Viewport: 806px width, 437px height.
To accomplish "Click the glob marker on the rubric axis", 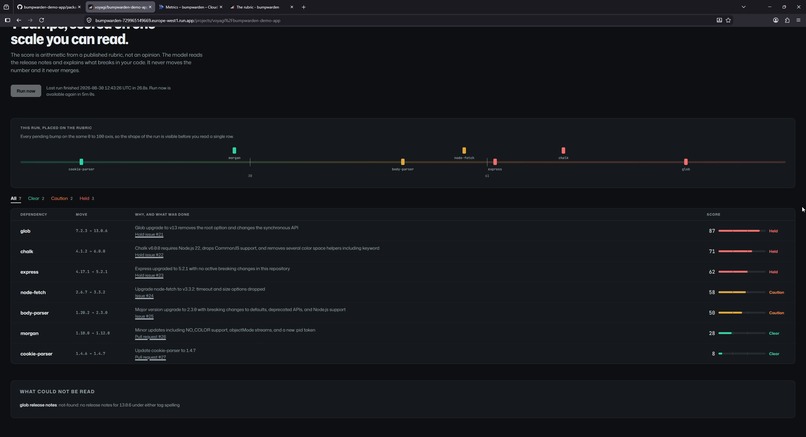I will coord(686,162).
